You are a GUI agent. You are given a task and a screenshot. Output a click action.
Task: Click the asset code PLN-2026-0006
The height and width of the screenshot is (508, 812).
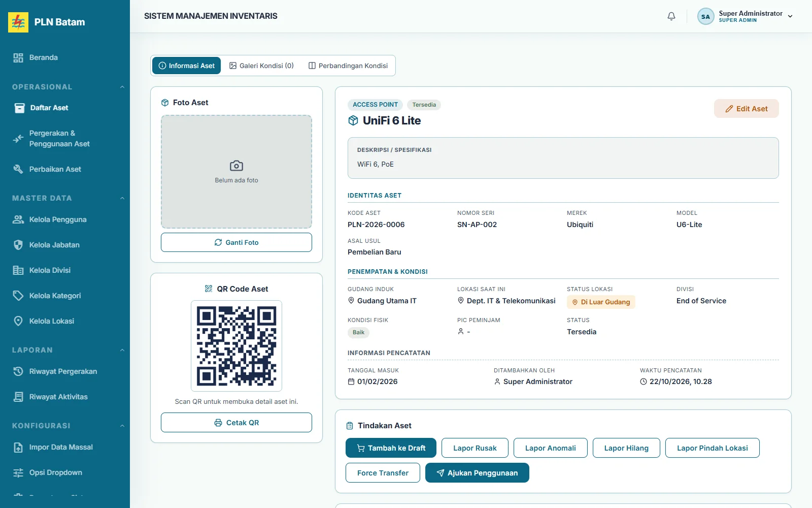[376, 225]
